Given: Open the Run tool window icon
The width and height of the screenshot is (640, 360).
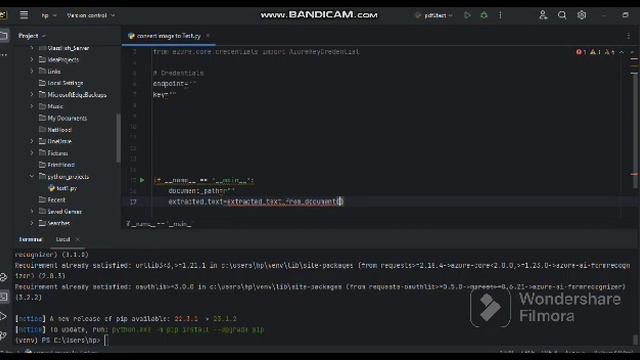Looking at the screenshot, I should [x=4, y=316].
